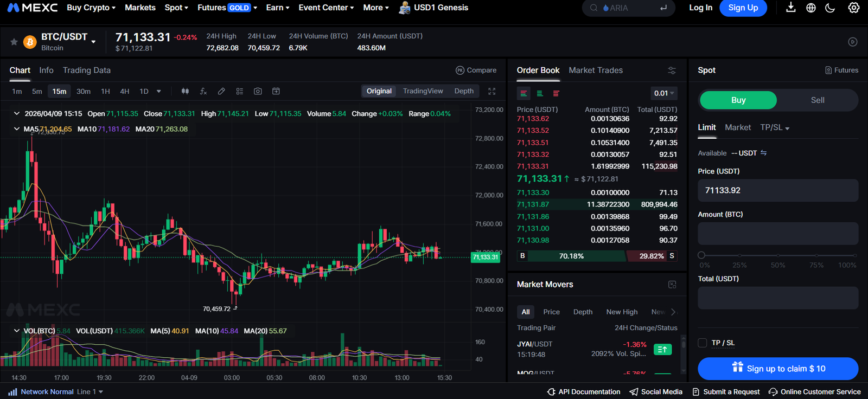868x399 pixels.
Task: Click Sign up to claim $10
Action: coord(778,369)
